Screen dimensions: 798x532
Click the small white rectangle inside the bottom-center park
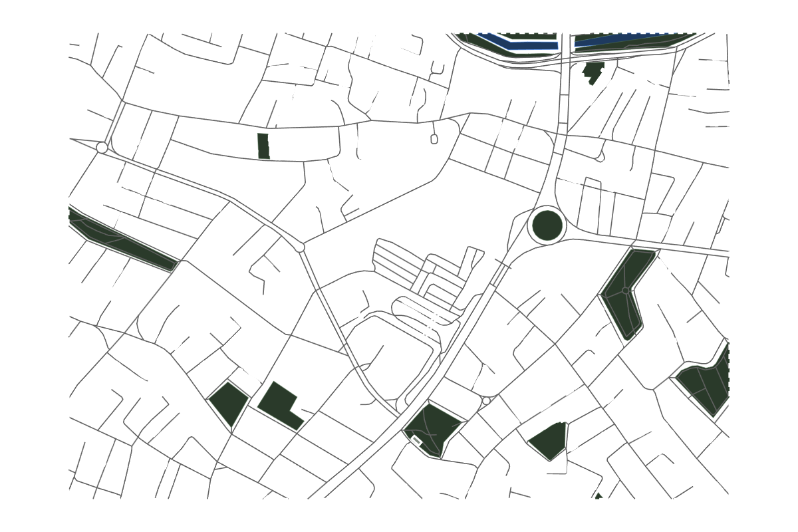coord(417,440)
